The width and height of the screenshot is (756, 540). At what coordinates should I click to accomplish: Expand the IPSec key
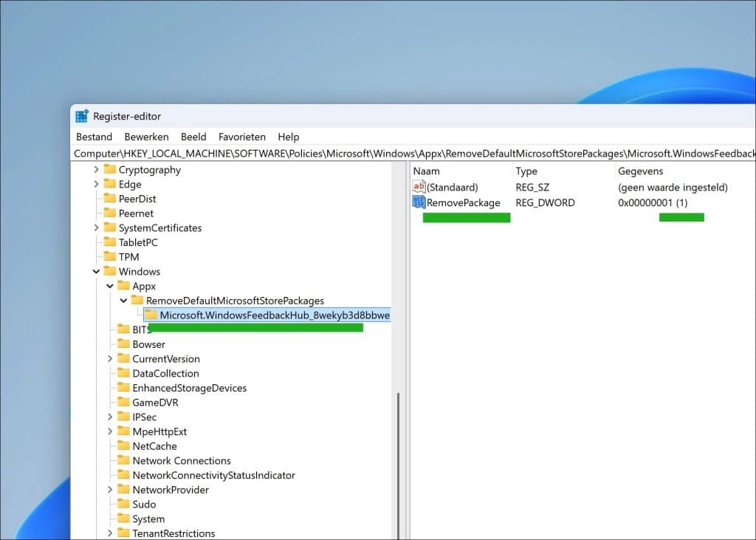pos(110,417)
